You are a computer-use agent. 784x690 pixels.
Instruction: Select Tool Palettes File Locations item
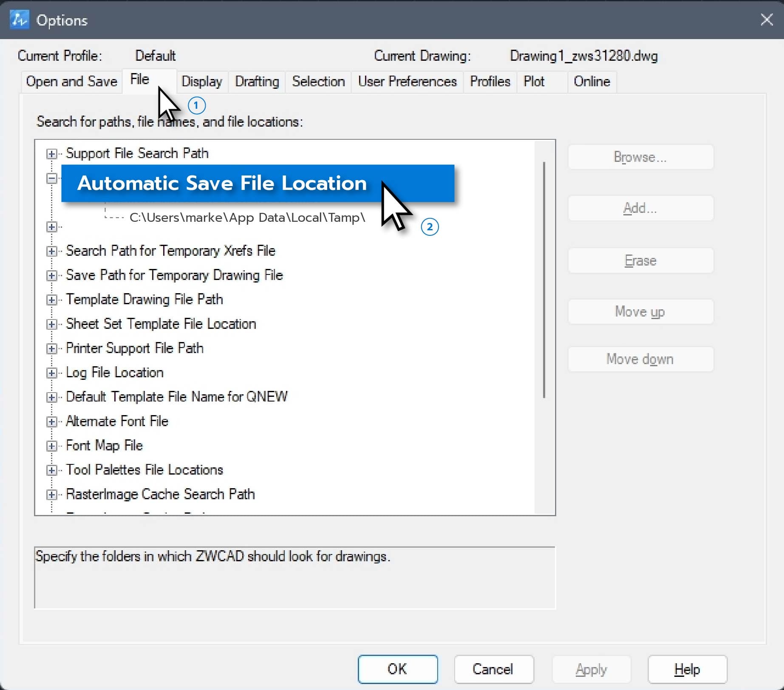pos(144,469)
